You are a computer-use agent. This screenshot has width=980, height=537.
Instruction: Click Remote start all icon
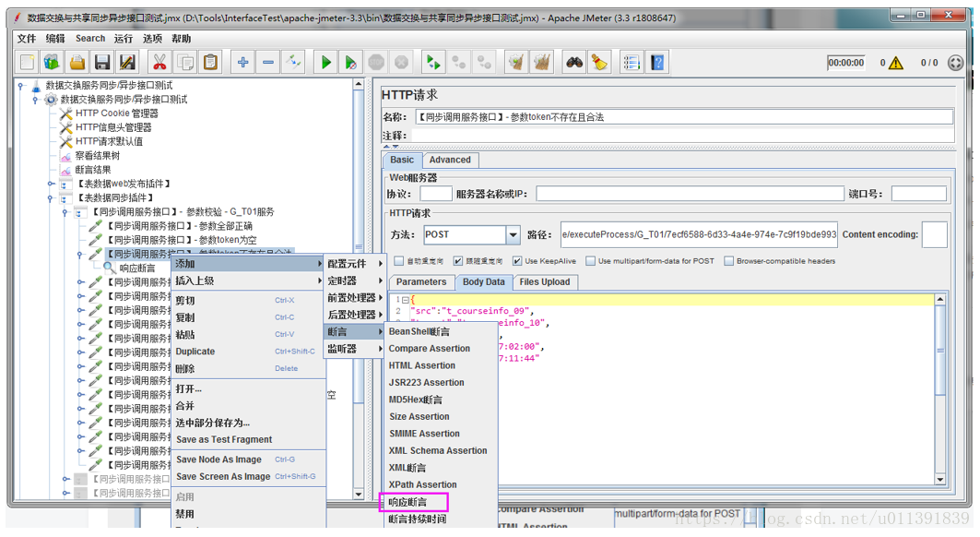[x=433, y=63]
